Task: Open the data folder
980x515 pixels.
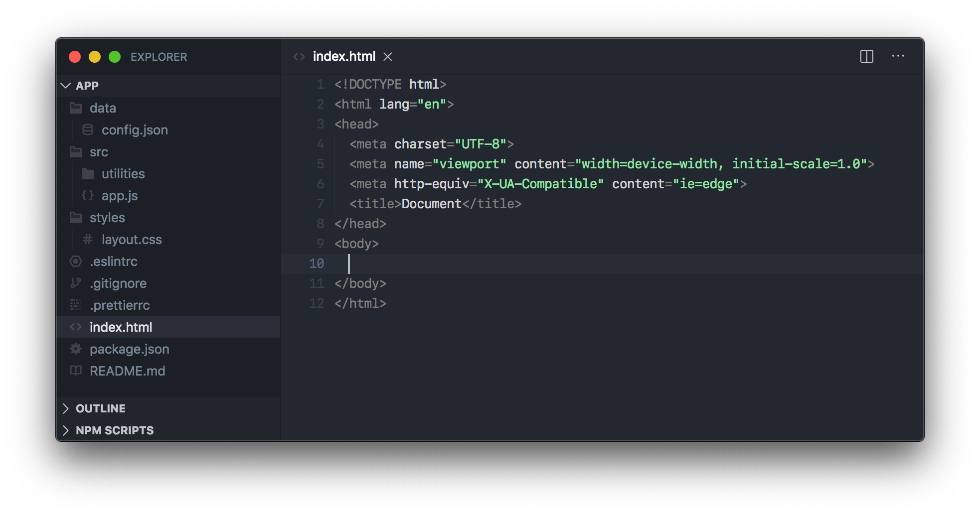Action: (x=103, y=108)
